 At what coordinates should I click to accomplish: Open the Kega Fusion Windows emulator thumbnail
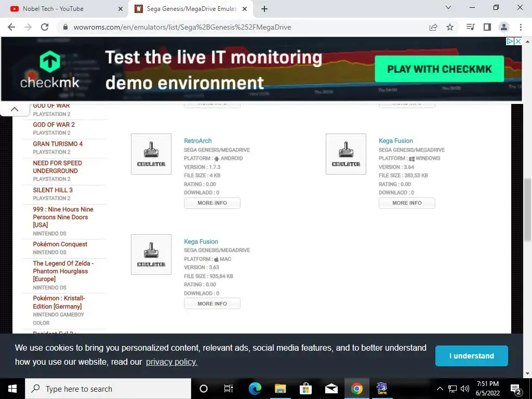(345, 154)
